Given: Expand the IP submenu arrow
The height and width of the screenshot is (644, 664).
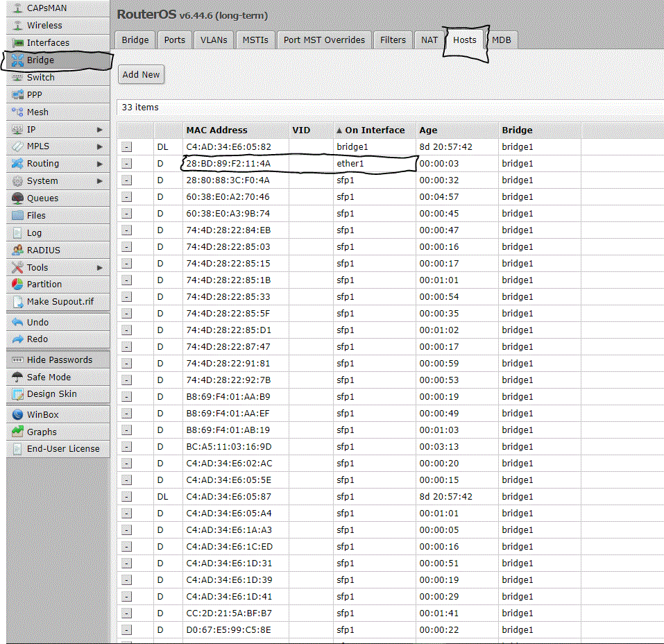Looking at the screenshot, I should [x=100, y=130].
